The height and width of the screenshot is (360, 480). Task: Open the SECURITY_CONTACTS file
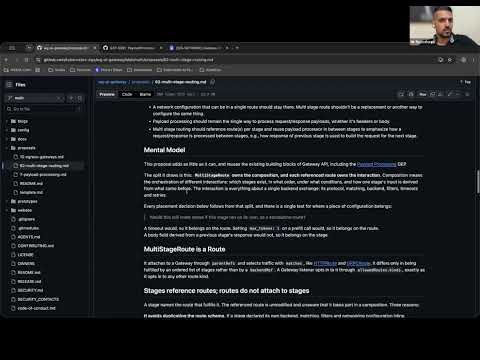pyautogui.click(x=38, y=299)
